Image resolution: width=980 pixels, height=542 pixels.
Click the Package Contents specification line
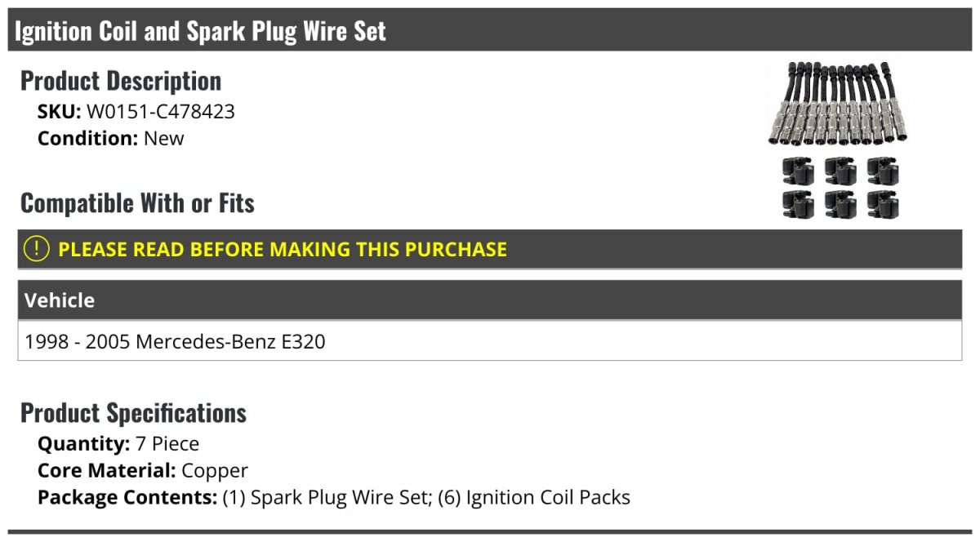coord(334,497)
